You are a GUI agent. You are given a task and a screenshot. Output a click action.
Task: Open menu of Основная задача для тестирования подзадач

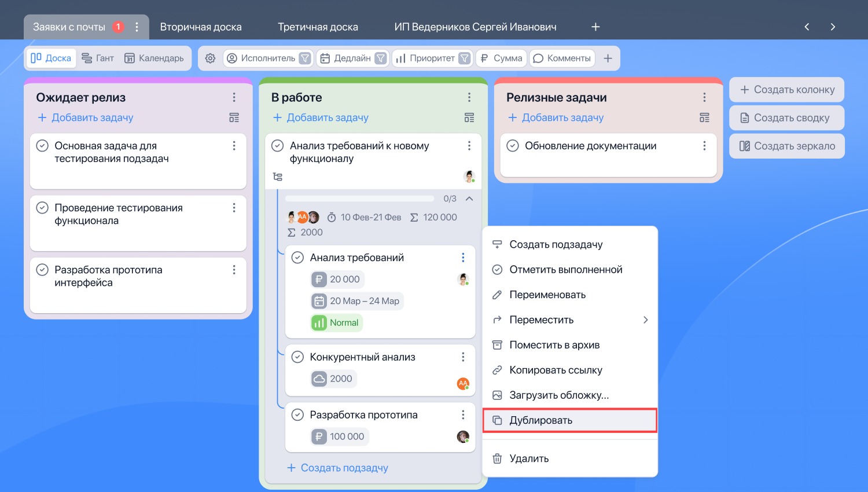[234, 146]
